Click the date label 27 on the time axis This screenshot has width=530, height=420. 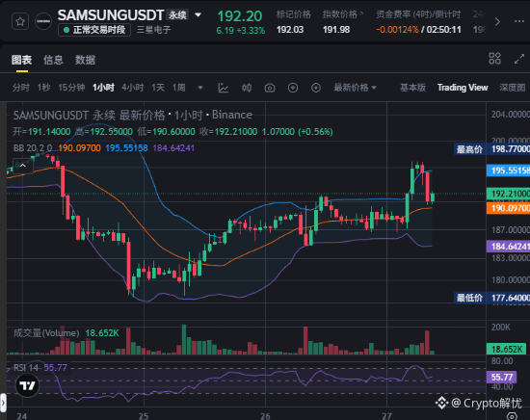pos(386,416)
